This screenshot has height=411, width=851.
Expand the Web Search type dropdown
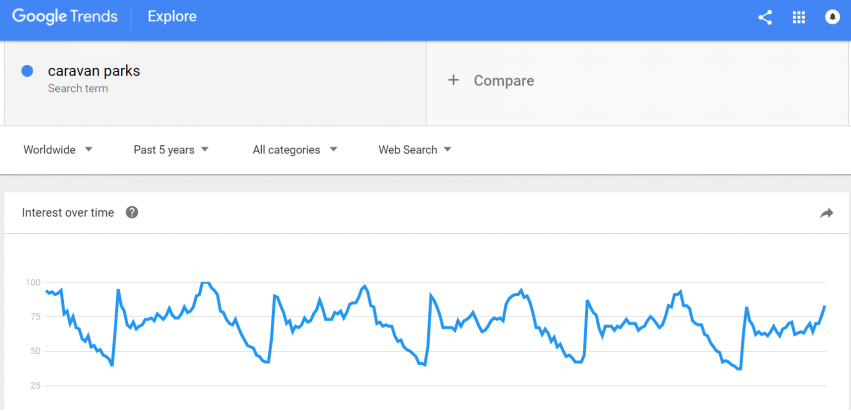[415, 150]
